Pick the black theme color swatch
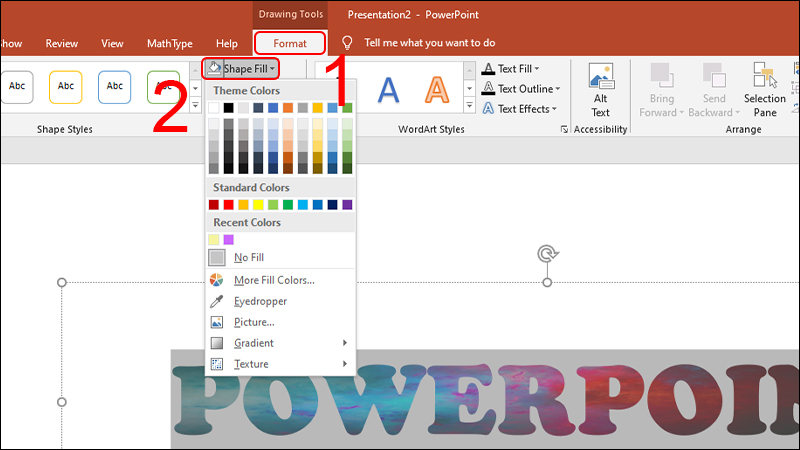800x450 pixels. click(229, 108)
